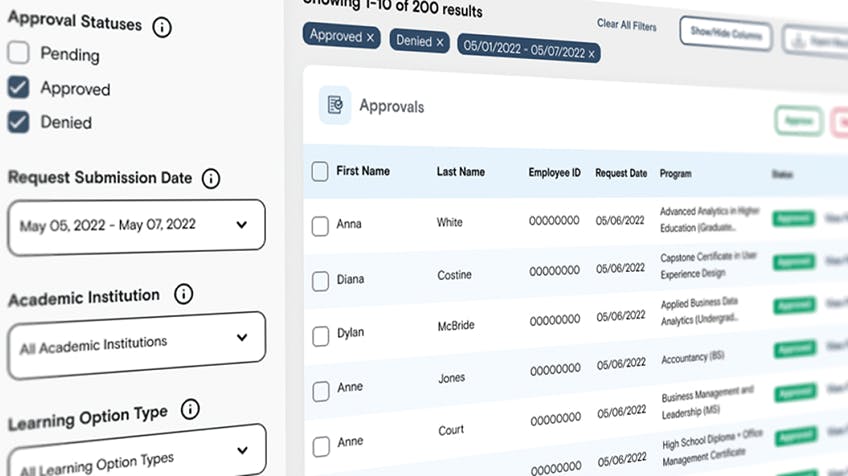This screenshot has height=476, width=848.
Task: Remove the Denied filter chip
Action: [440, 42]
